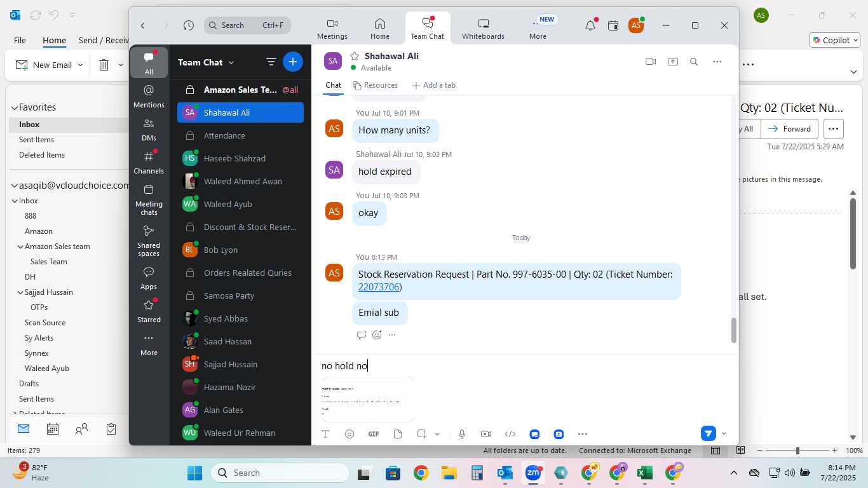Click Zoom search field
This screenshot has height=488, width=868.
click(248, 25)
